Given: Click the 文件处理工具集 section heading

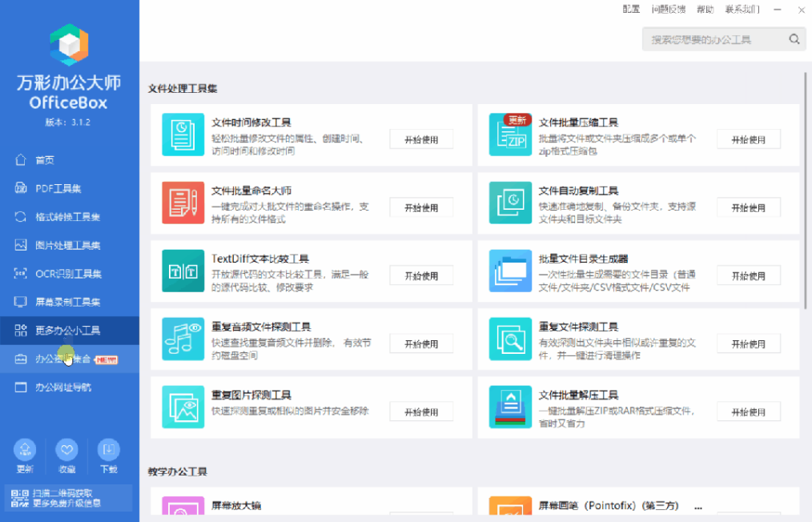Looking at the screenshot, I should pos(183,89).
